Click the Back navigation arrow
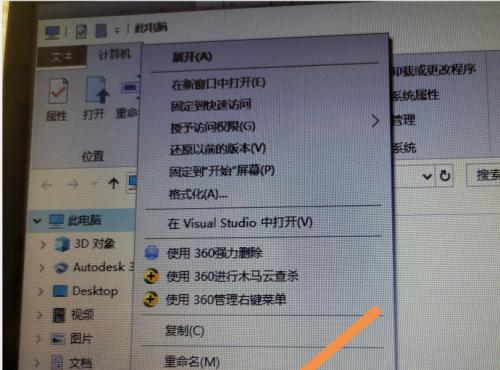 (47, 185)
